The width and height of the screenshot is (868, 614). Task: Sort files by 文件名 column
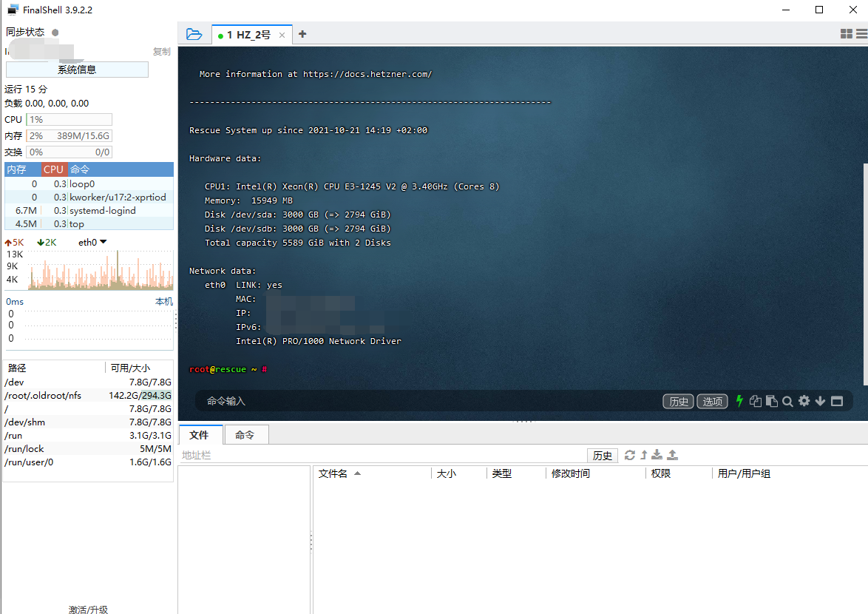pos(373,474)
